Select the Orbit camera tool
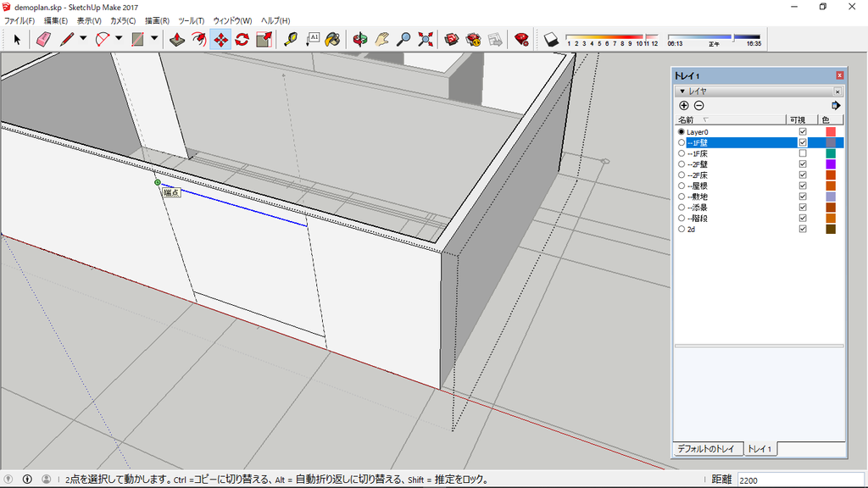Screen dimensions: 868x488 tap(359, 39)
